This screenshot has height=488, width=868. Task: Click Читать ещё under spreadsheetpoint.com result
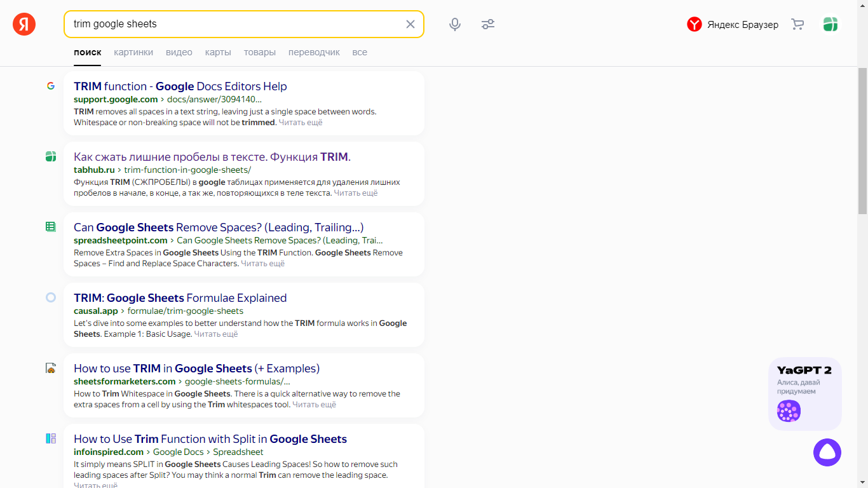point(263,263)
